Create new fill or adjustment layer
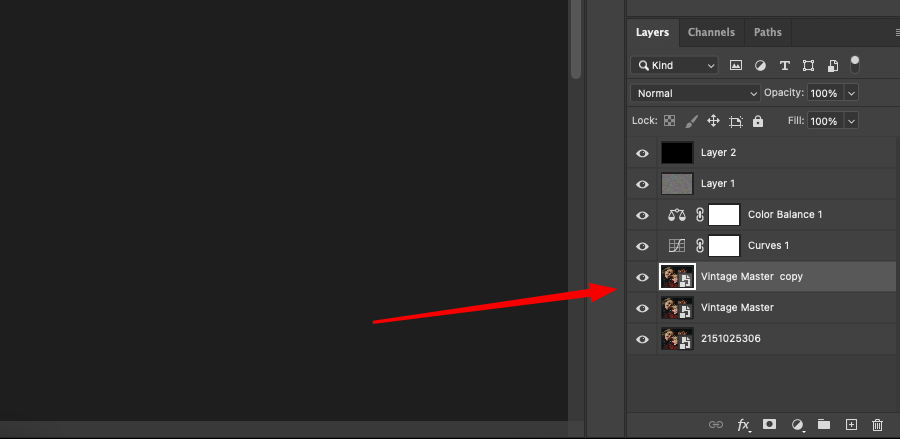This screenshot has height=439, width=900. [x=797, y=425]
